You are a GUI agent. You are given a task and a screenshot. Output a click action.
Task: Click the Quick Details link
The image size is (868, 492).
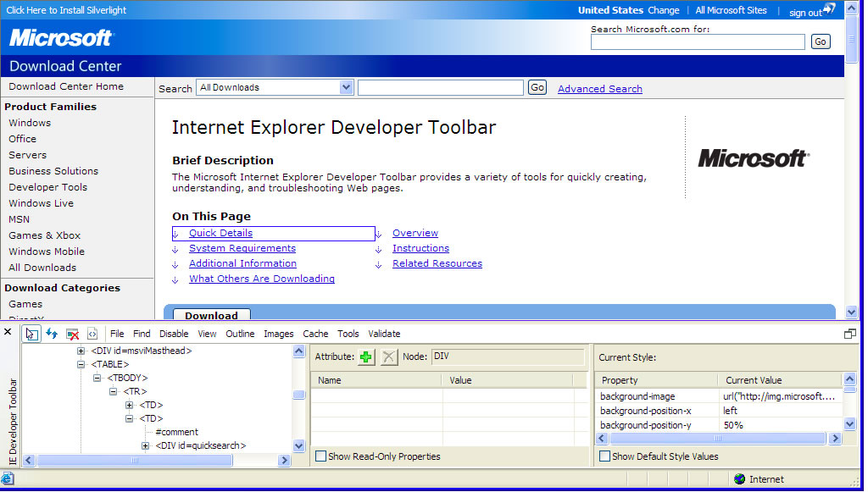point(221,233)
